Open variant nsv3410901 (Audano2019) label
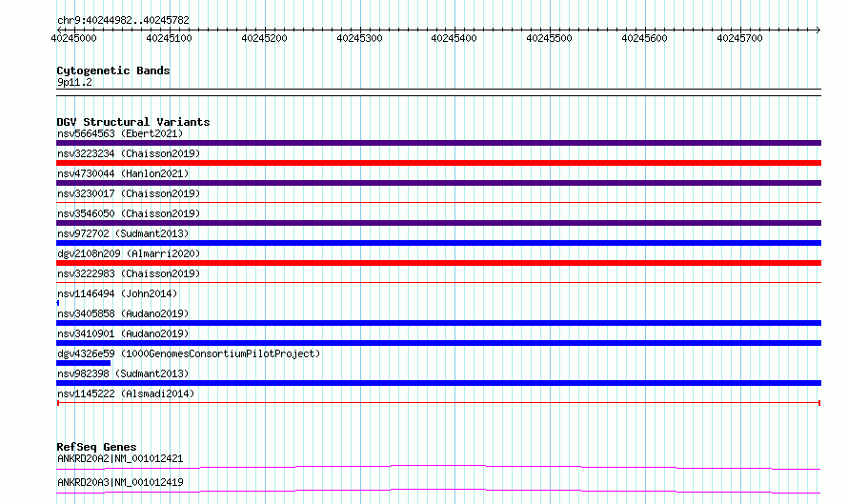Screen dimensions: 848x504 tap(123, 333)
